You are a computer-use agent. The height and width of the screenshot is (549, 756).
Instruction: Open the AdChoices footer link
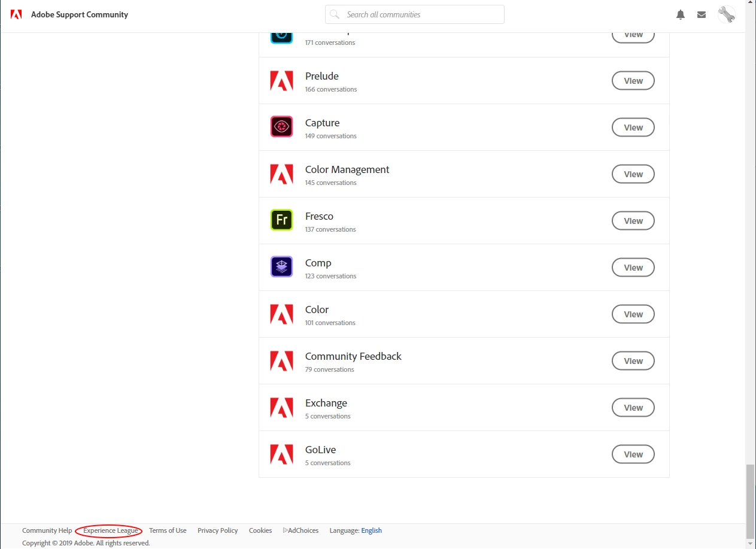tap(300, 530)
